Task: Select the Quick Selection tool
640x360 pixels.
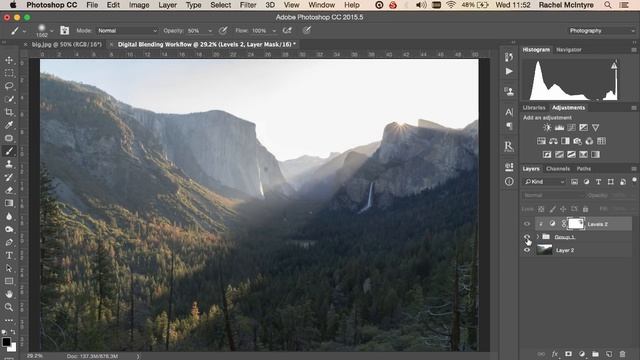Action: pos(9,99)
